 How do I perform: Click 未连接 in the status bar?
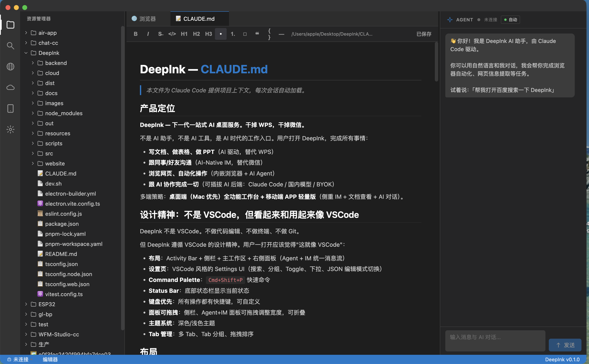[x=21, y=359]
